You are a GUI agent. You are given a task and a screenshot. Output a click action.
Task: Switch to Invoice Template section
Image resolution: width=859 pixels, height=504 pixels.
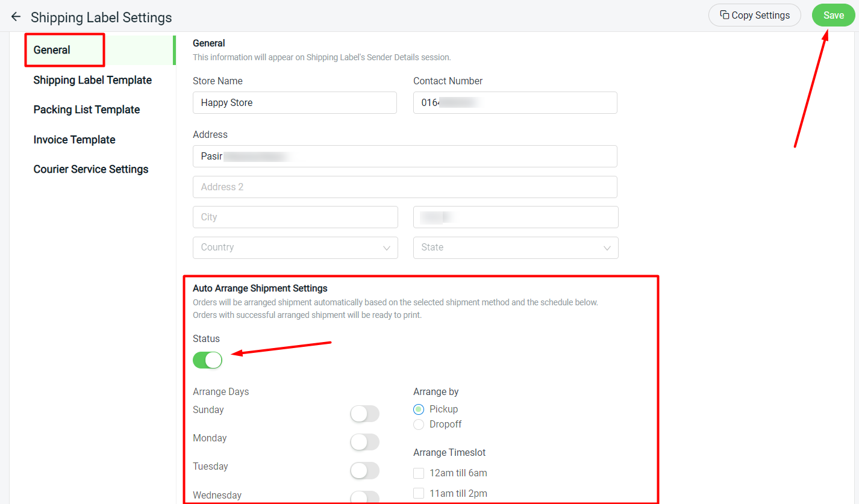(x=75, y=140)
